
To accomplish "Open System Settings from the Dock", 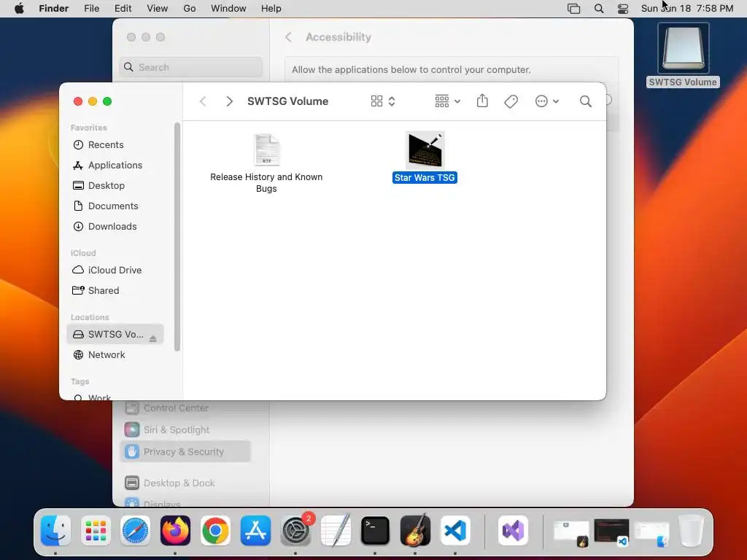I will [x=295, y=531].
